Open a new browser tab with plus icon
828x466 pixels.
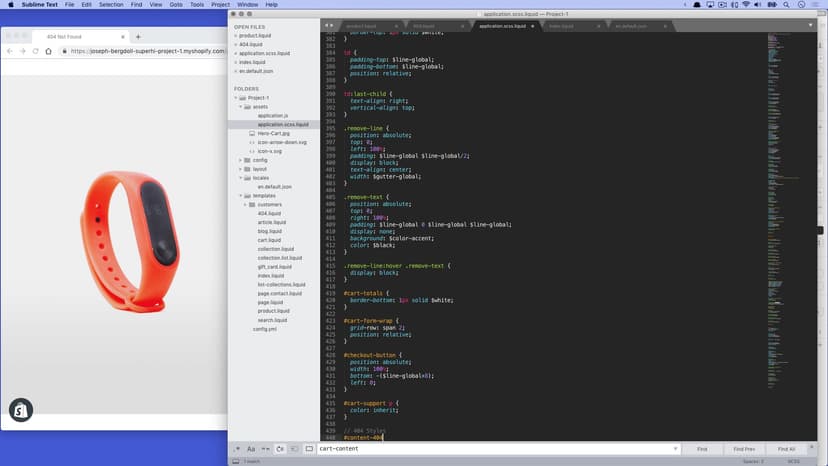(x=138, y=36)
